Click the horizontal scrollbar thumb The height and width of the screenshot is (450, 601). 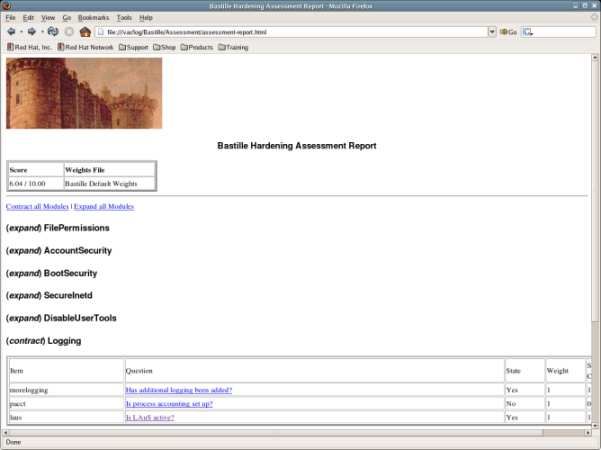[275, 432]
